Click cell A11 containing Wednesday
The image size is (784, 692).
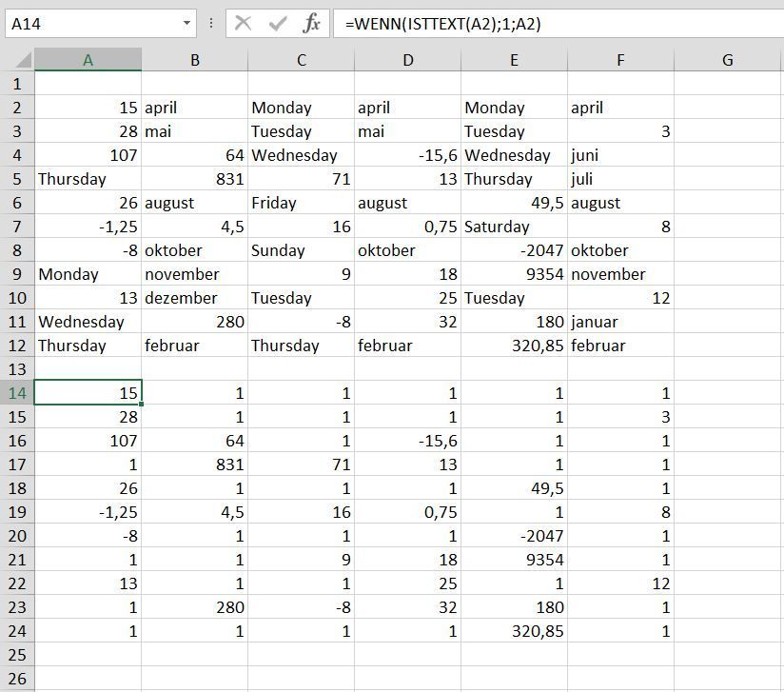[x=88, y=321]
